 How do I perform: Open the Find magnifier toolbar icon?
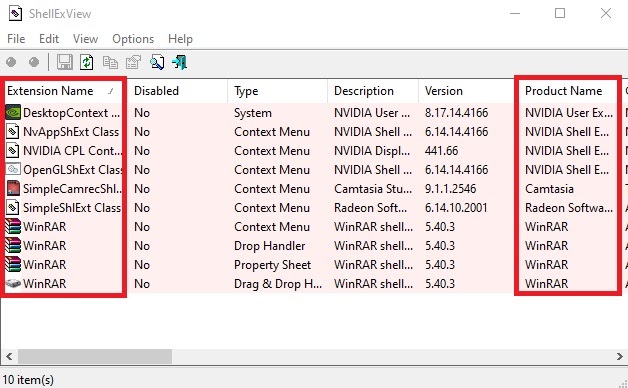click(157, 62)
